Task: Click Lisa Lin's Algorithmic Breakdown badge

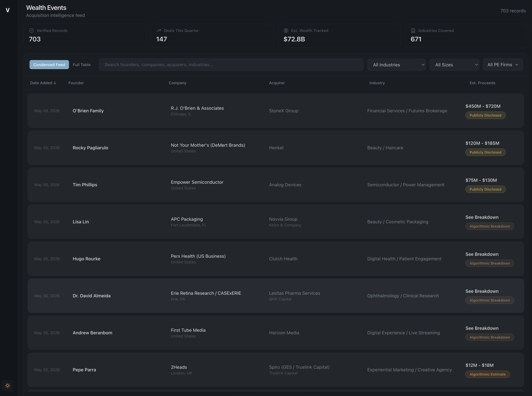Action: tap(490, 226)
